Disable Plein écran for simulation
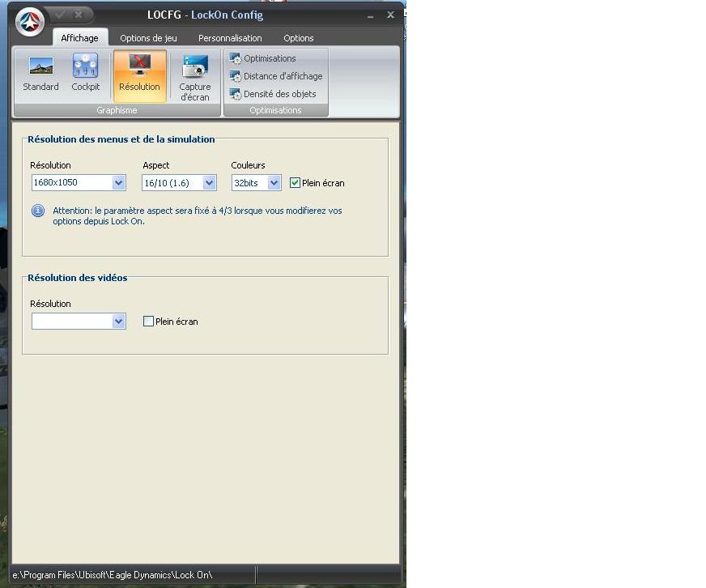 coord(295,183)
